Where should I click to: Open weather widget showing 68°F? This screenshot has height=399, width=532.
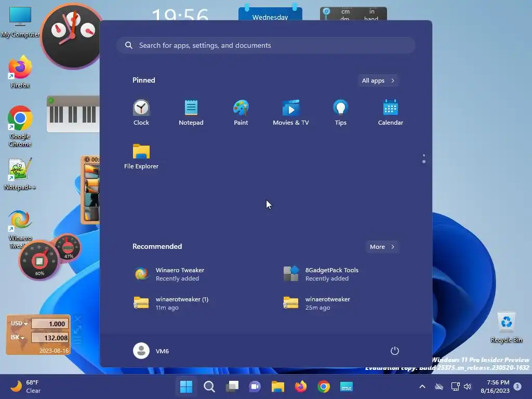(x=26, y=387)
